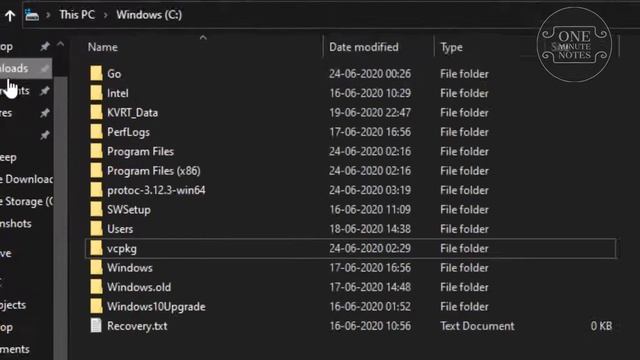Select the Recovery.txt file name
Screen dimensions: 640x360
[137, 326]
